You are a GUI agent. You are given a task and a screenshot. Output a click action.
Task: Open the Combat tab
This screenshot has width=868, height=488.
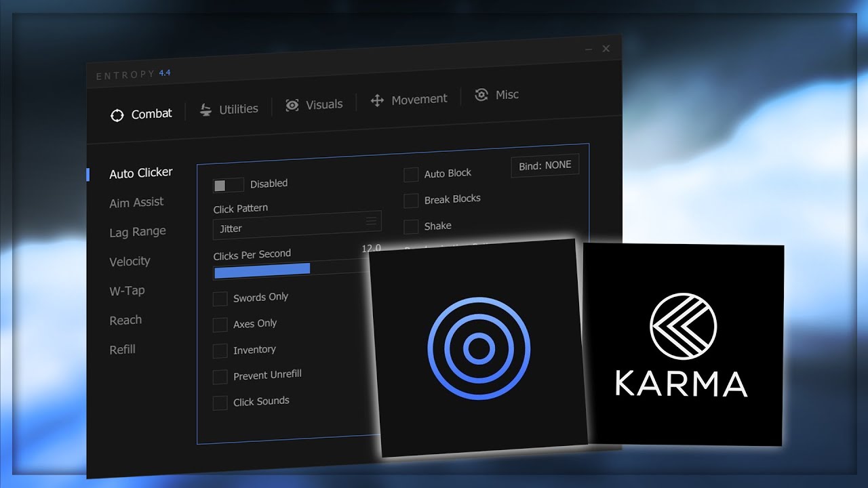tap(142, 115)
